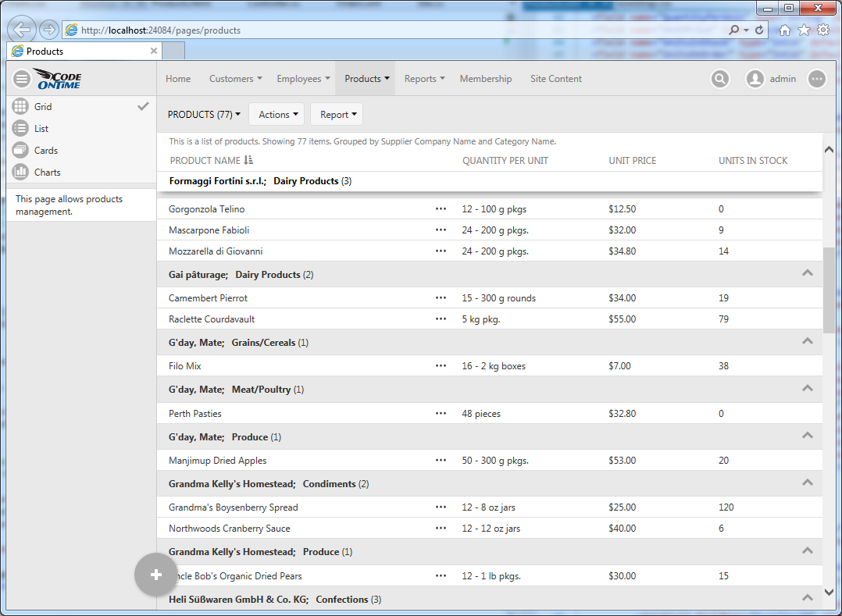Collapse the G'day, Mate Produce group

[807, 436]
